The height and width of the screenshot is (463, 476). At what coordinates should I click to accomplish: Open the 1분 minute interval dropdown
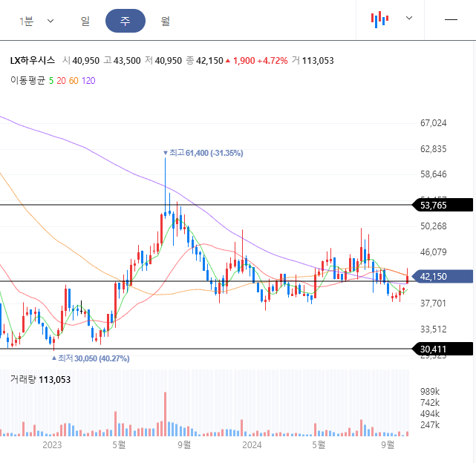click(36, 21)
